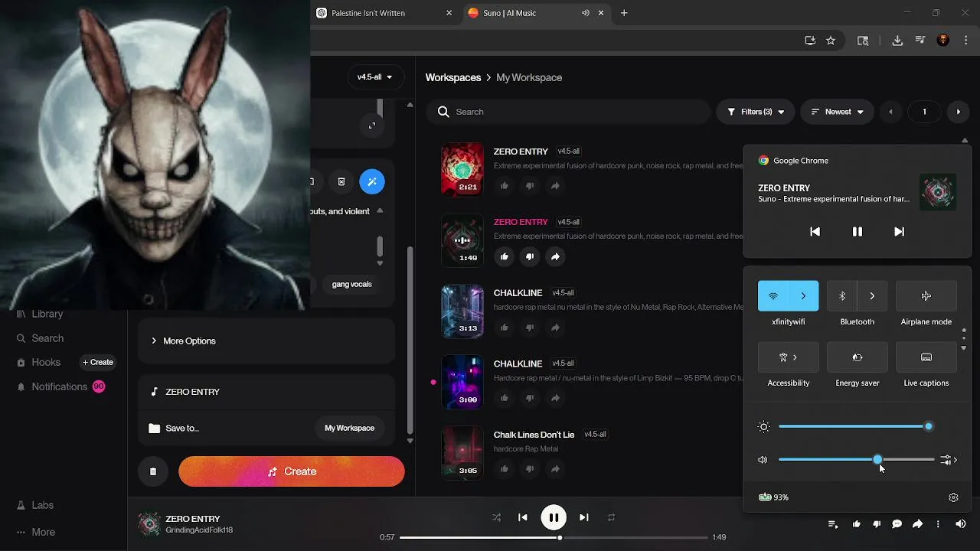Share the CHALKLINE 3:00 song

555,398
